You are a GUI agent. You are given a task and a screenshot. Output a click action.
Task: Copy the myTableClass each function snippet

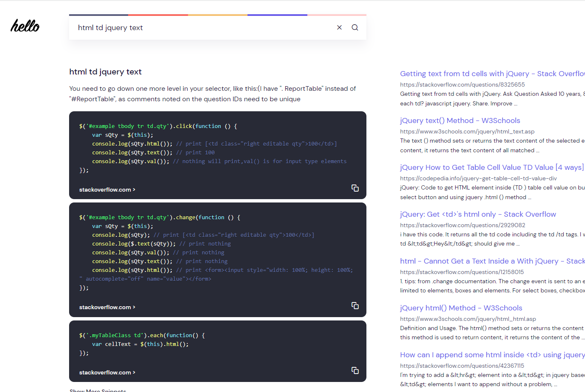(x=355, y=371)
